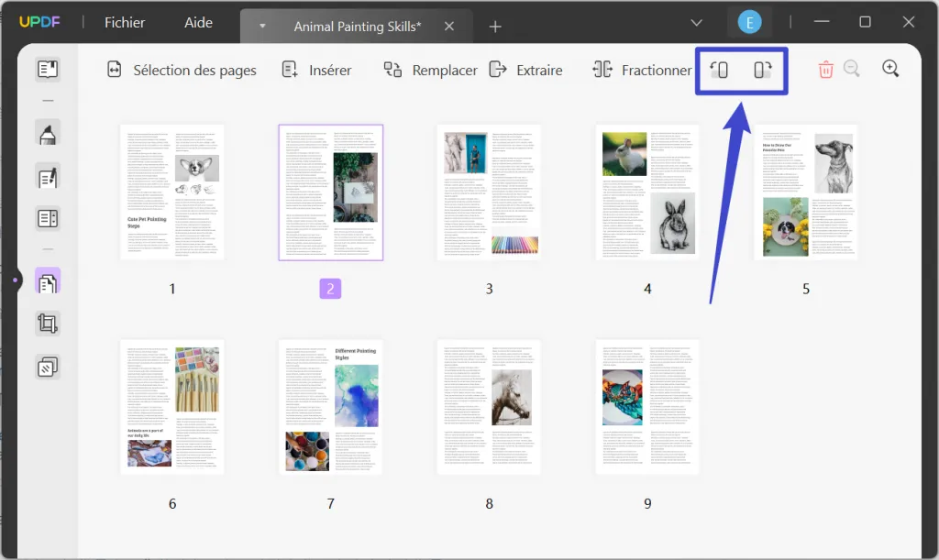Zoom in on page thumbnails

point(889,69)
